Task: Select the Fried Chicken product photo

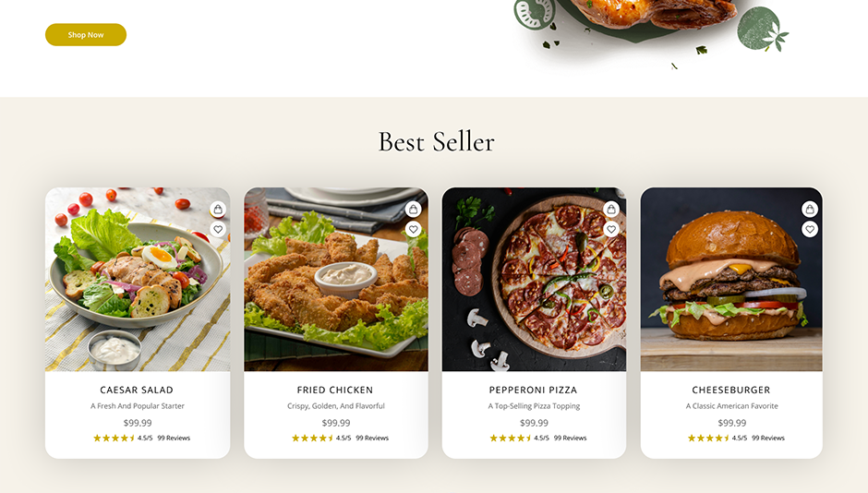Action: point(336,280)
